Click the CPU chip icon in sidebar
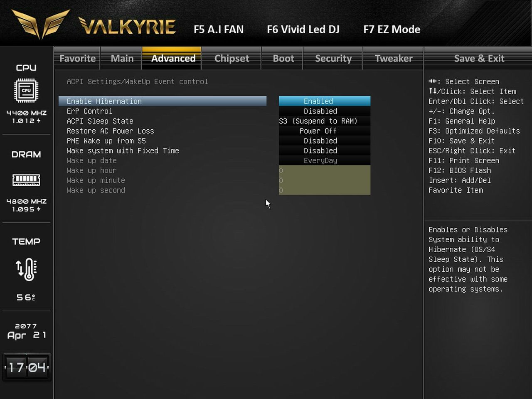 pyautogui.click(x=26, y=90)
